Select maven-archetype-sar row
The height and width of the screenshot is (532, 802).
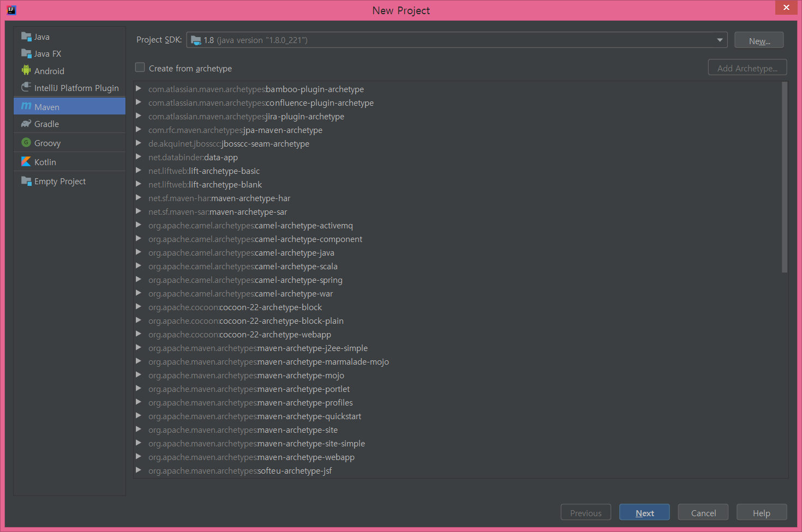point(457,211)
